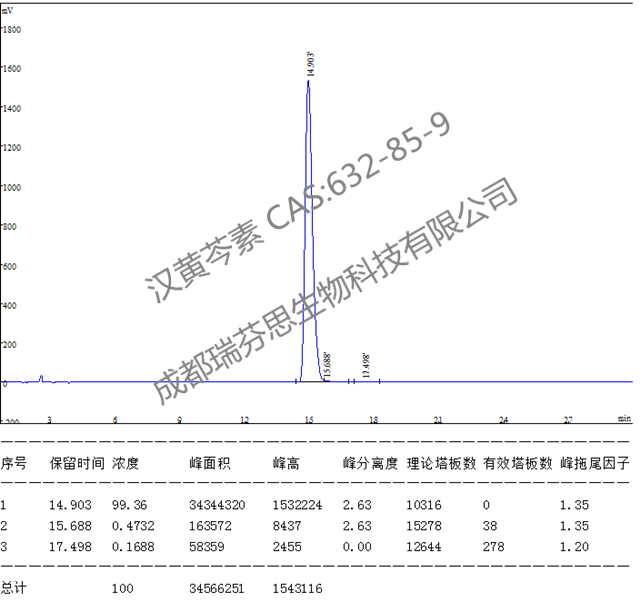Select the 序号 column header
Viewport: 640px width, 601px height.
13,464
